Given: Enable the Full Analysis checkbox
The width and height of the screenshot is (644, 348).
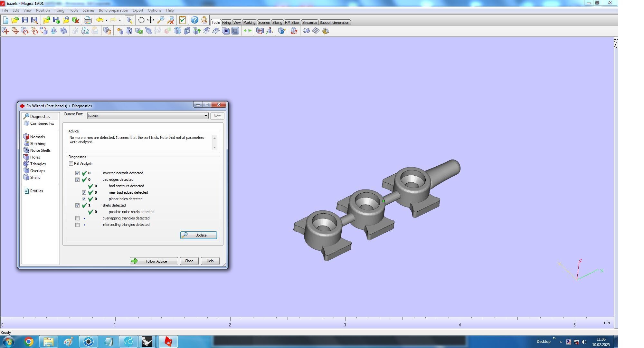Looking at the screenshot, I should coord(71,164).
